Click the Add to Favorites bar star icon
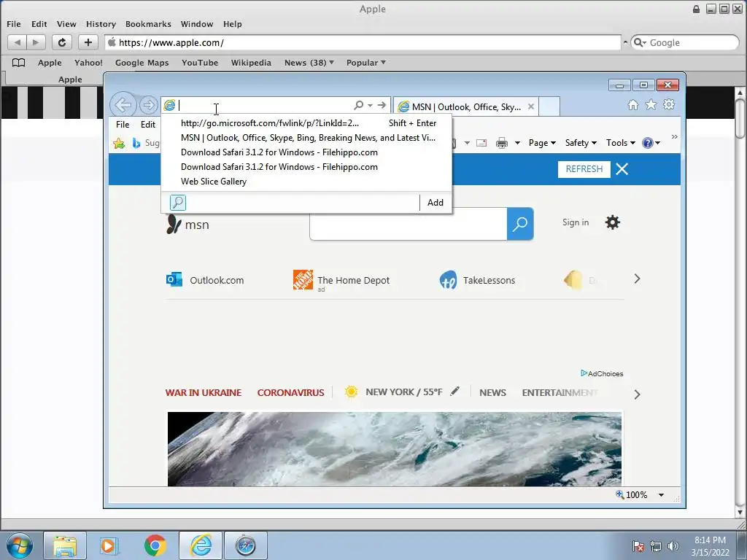This screenshot has height=560, width=747. coord(119,143)
